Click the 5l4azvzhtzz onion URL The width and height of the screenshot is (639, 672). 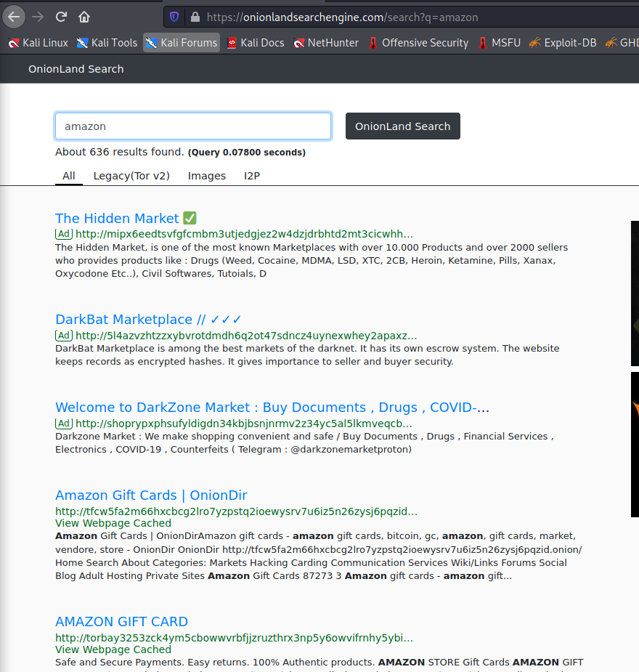point(246,336)
